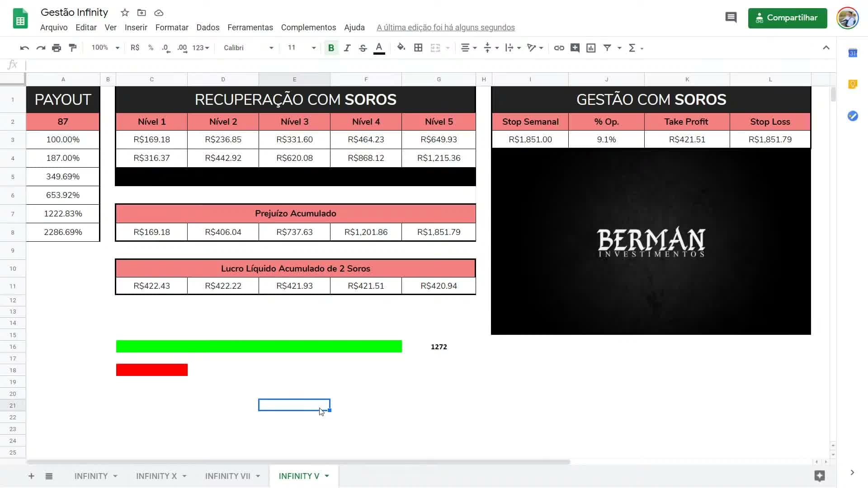868x488 pixels.
Task: Open Google Keep side panel
Action: [x=853, y=84]
